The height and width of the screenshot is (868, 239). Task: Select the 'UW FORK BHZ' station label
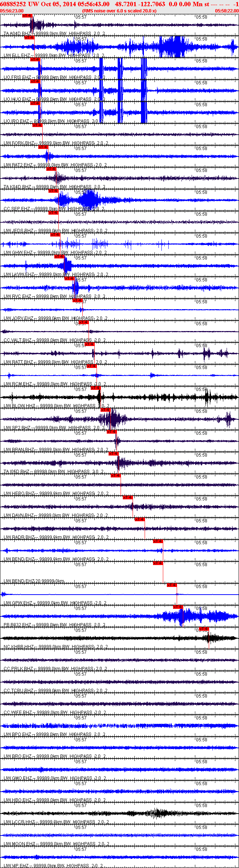[x=19, y=143]
